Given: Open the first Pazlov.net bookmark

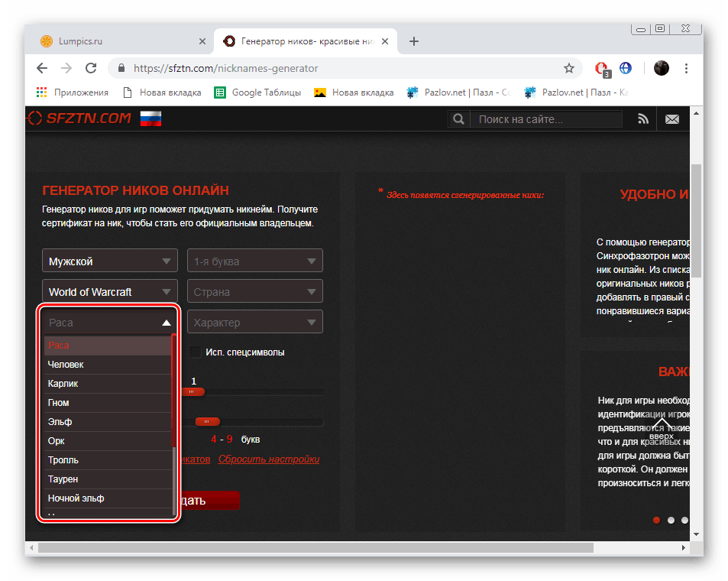Looking at the screenshot, I should [458, 93].
